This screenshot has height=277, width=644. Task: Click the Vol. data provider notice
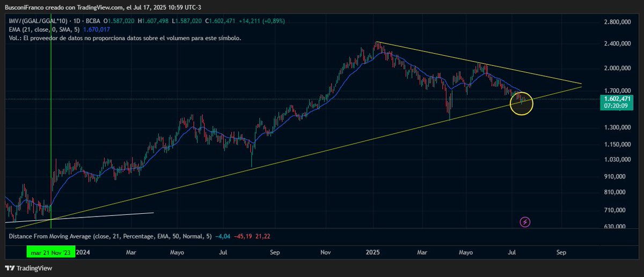pos(125,38)
